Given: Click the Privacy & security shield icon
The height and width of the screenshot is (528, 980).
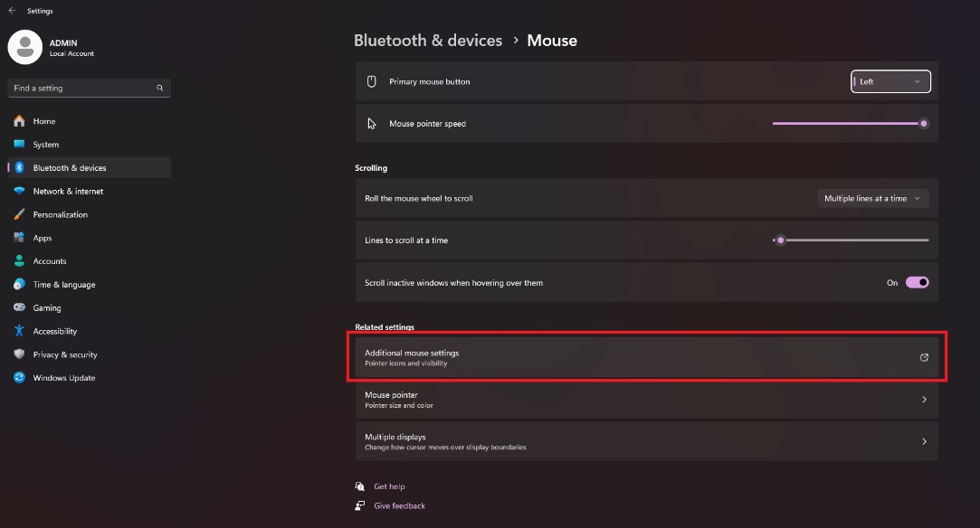Looking at the screenshot, I should coord(19,354).
